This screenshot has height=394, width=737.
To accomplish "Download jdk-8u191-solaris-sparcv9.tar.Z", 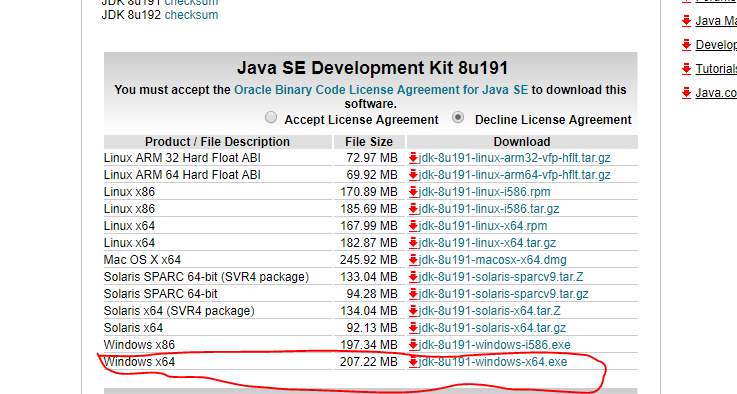I will (x=501, y=276).
